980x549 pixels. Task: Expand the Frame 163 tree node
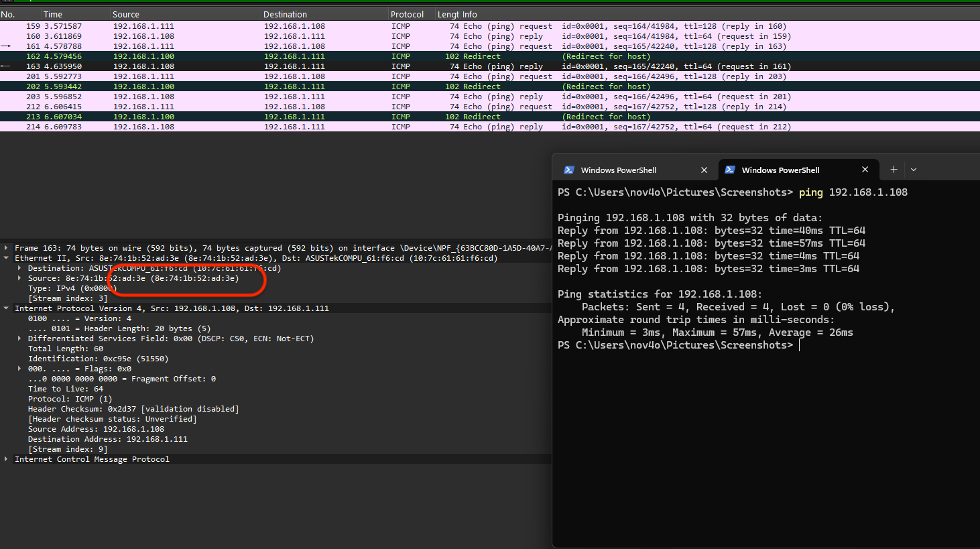6,248
